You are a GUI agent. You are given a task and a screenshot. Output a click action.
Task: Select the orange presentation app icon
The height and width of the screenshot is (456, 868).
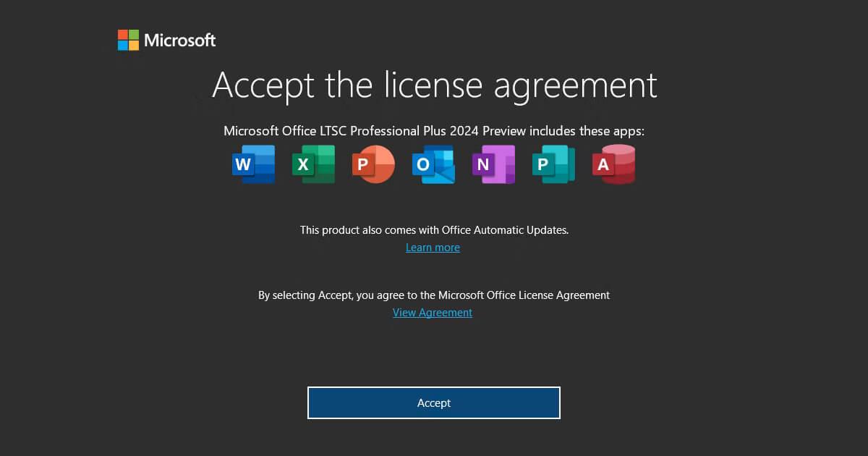coord(373,164)
